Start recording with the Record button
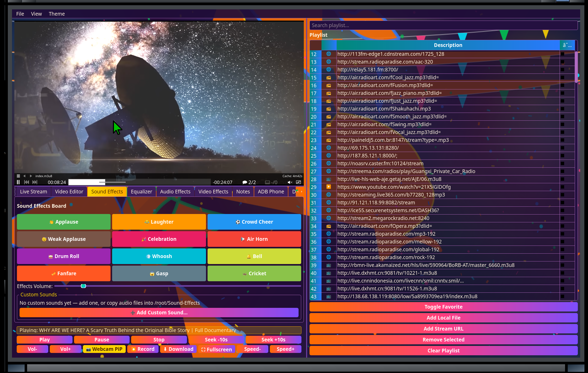The width and height of the screenshot is (588, 373). [x=143, y=349]
